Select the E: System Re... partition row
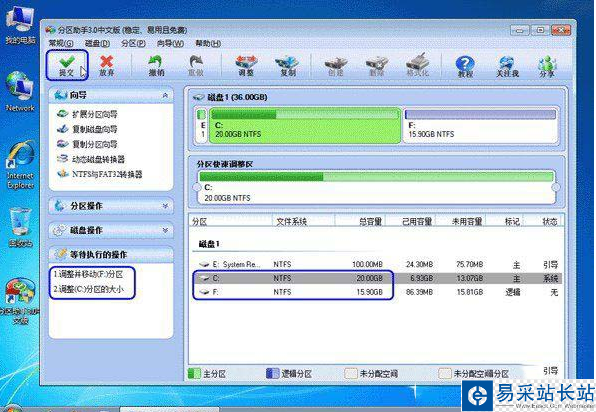Screen dimensions: 596x412 pyautogui.click(x=378, y=264)
